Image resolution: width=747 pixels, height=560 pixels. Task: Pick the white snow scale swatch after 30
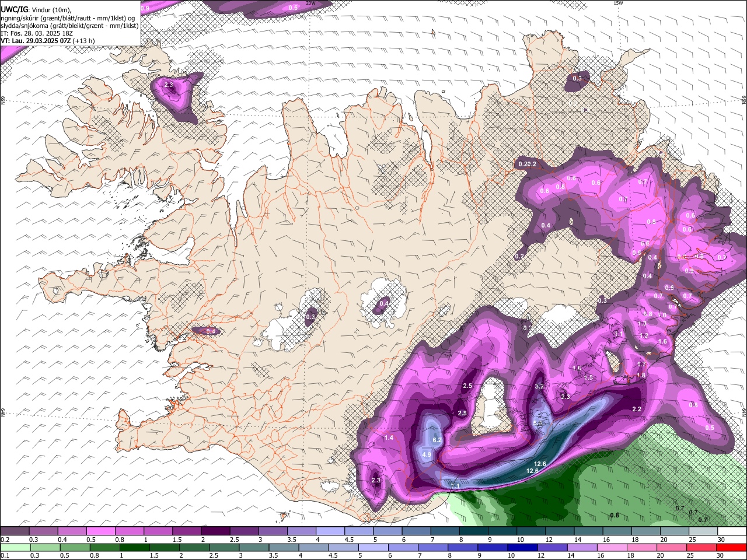[731, 531]
